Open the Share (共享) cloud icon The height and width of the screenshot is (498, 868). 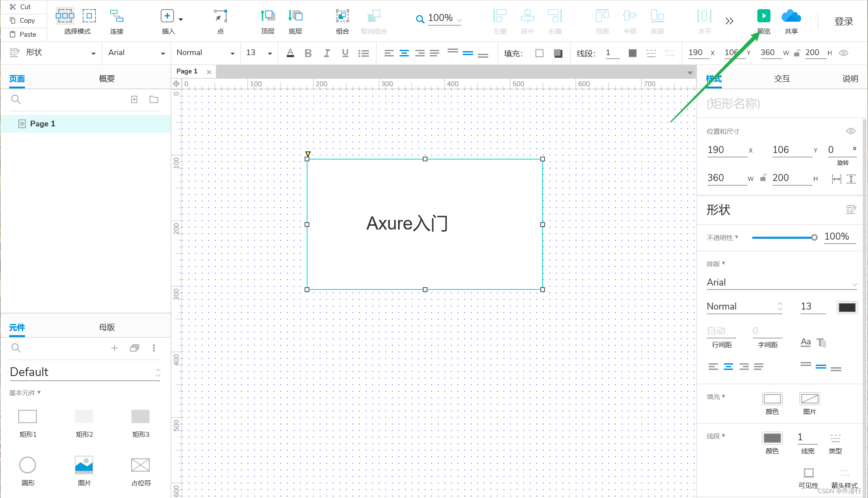click(x=791, y=16)
